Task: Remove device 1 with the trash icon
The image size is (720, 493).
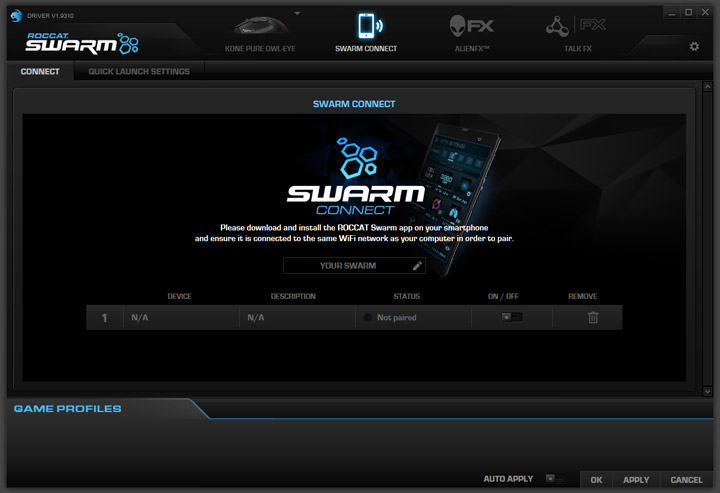Action: (x=593, y=317)
